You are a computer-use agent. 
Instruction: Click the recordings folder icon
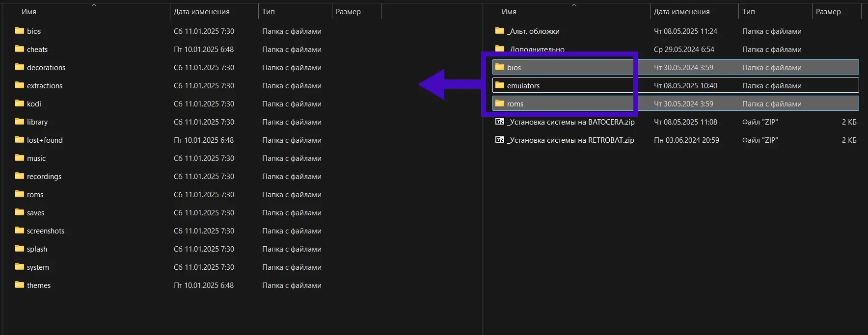[20, 176]
